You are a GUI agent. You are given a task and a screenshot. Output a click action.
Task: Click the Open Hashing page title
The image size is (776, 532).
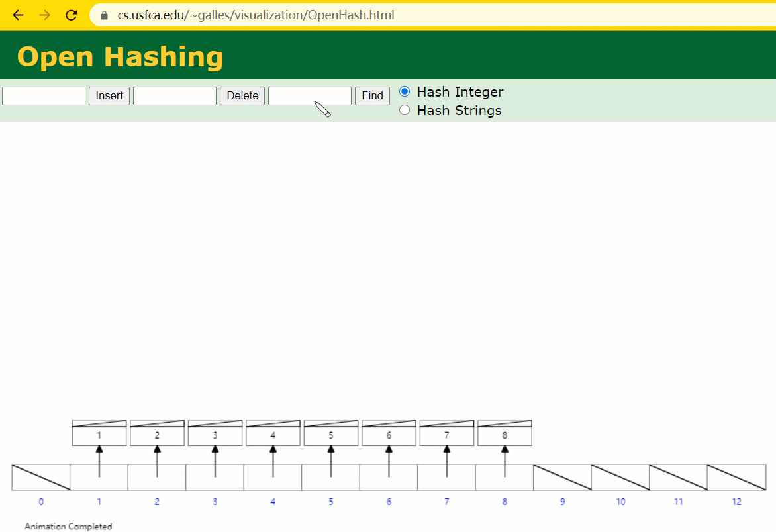coord(121,56)
